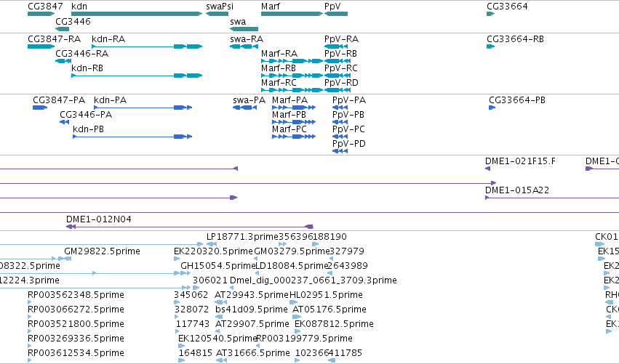Click the AT29907.5prime EST label
Screen dimensions: 619x364
coord(252,324)
